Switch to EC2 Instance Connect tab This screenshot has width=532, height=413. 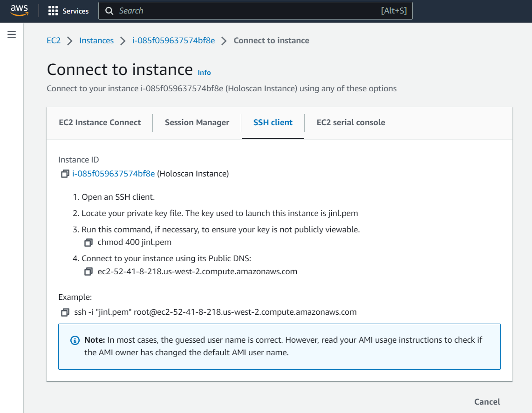(100, 122)
